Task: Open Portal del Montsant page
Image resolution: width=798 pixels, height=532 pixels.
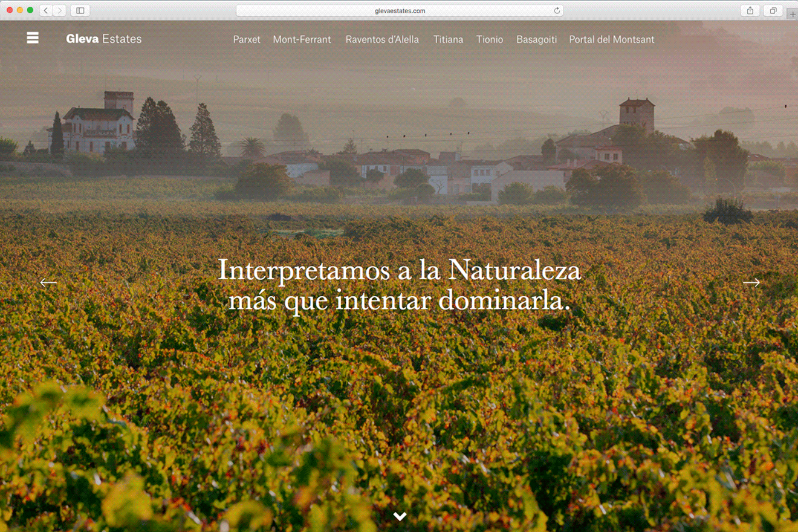Action: 611,39
